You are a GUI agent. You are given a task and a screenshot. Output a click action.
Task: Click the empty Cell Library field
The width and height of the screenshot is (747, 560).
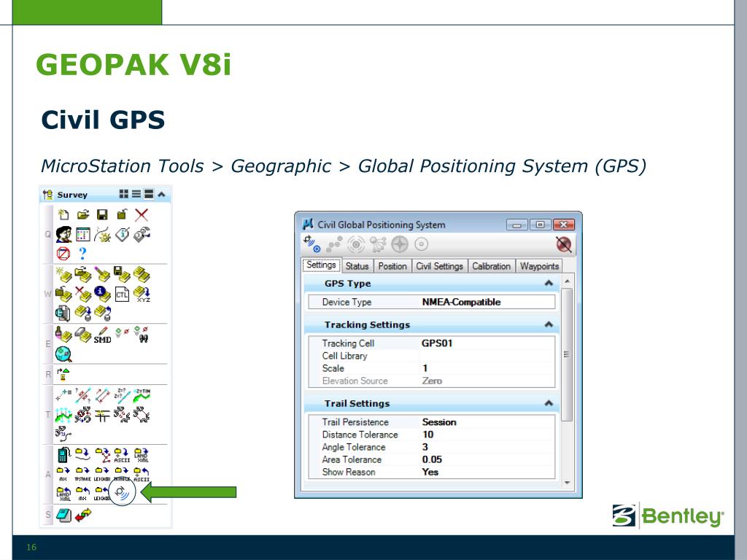(487, 356)
